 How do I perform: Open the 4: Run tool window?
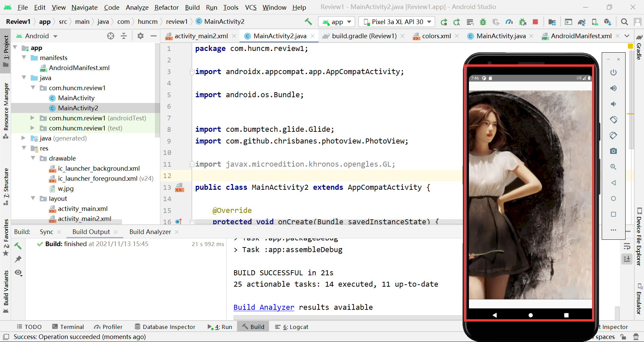(x=220, y=327)
